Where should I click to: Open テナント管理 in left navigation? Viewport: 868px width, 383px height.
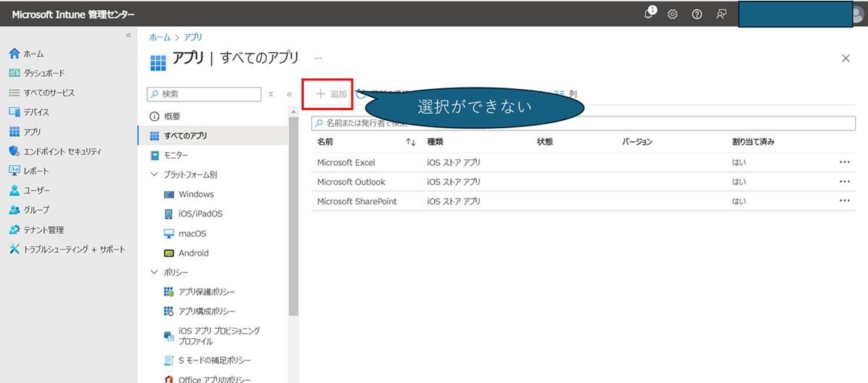click(36, 230)
